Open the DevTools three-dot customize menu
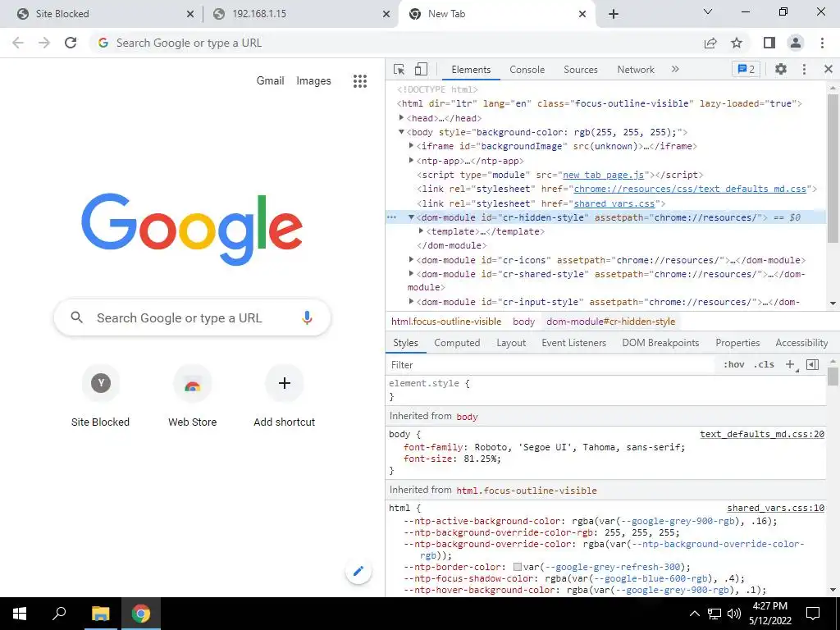The image size is (840, 630). pyautogui.click(x=804, y=69)
